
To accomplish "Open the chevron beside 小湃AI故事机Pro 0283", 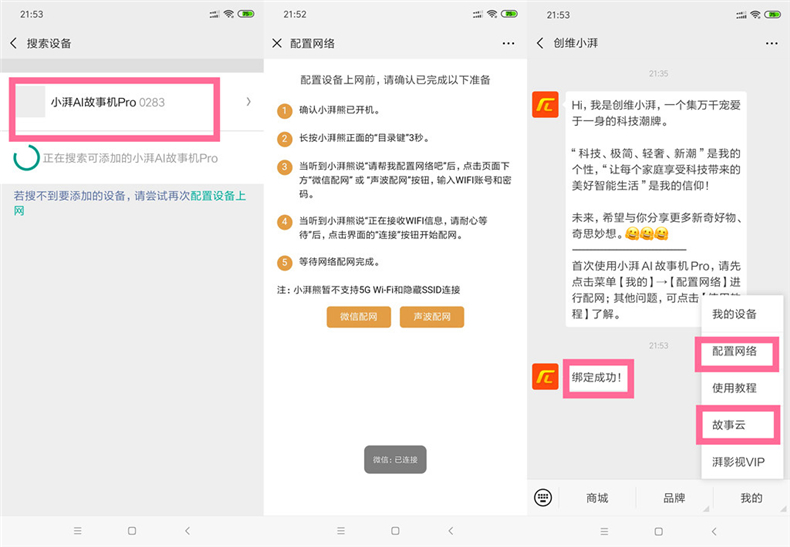I will click(248, 102).
